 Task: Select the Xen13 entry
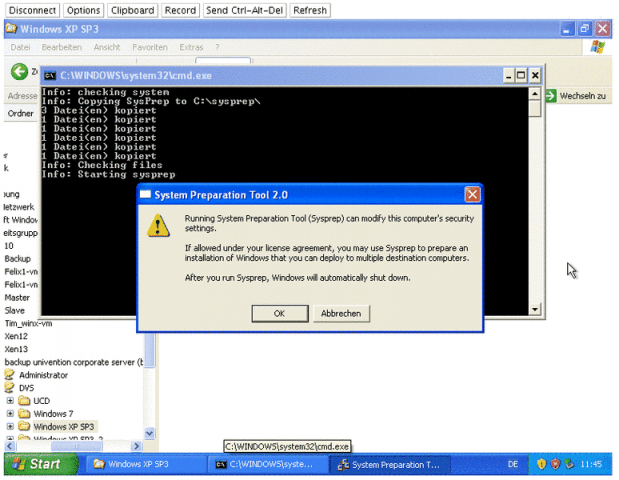(16, 349)
